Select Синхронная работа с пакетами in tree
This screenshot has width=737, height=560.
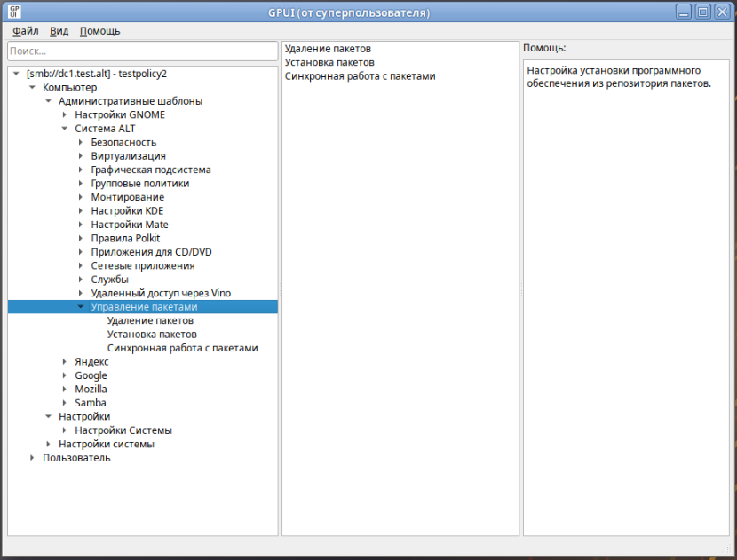tap(182, 348)
